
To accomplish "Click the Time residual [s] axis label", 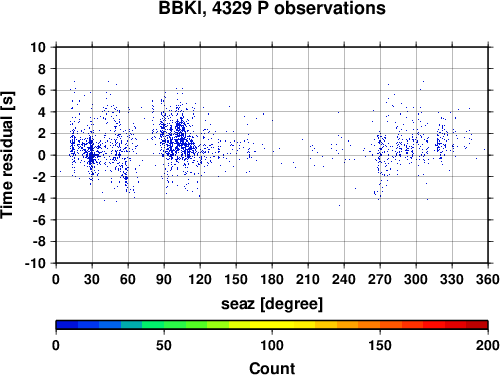I will point(7,155).
